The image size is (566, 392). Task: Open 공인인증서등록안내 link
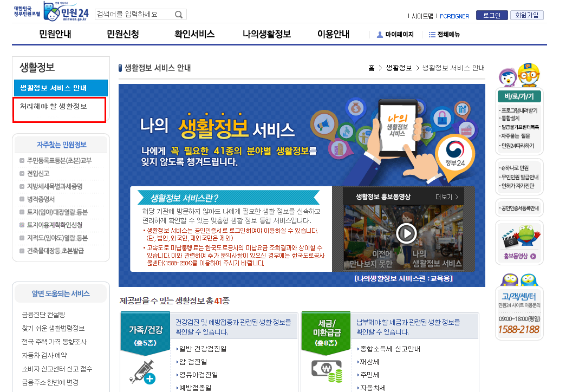520,208
